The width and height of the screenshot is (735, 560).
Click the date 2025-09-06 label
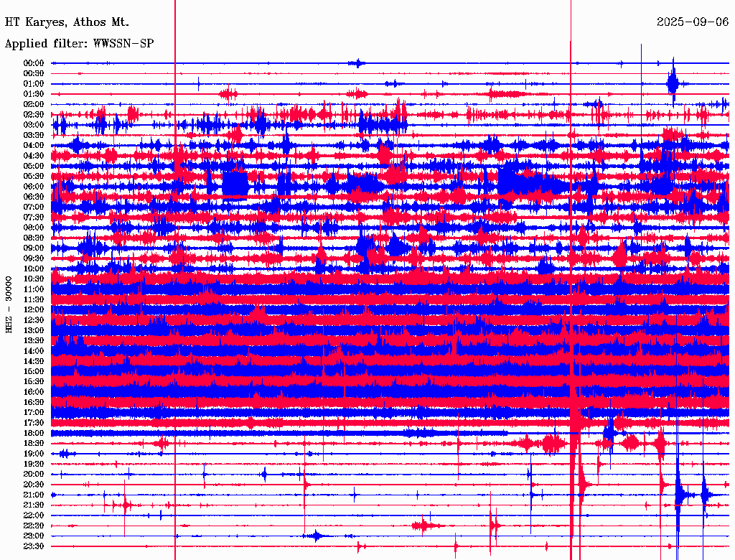tap(693, 22)
